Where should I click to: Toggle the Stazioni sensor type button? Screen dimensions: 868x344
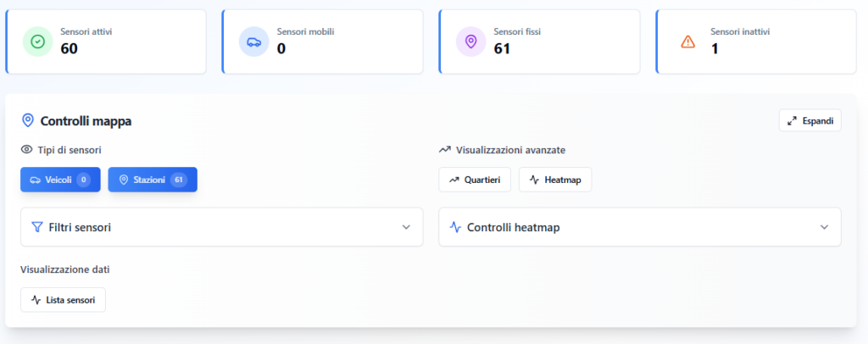pyautogui.click(x=153, y=180)
